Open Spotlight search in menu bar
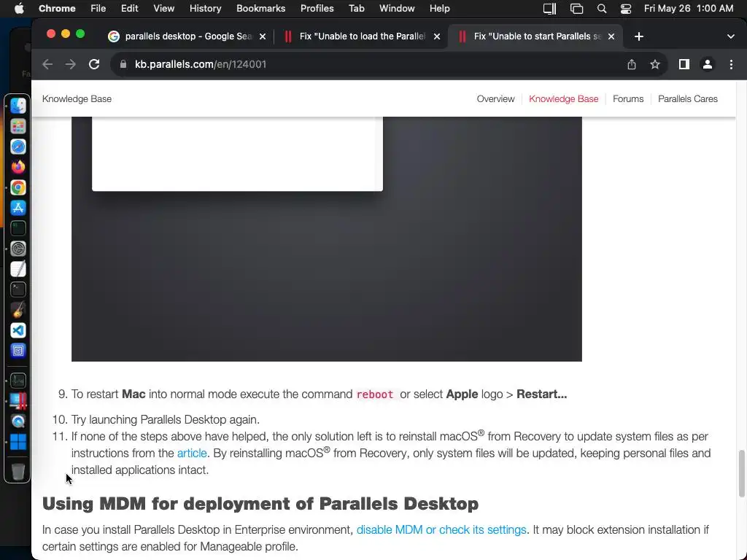The width and height of the screenshot is (747, 560). point(602,9)
